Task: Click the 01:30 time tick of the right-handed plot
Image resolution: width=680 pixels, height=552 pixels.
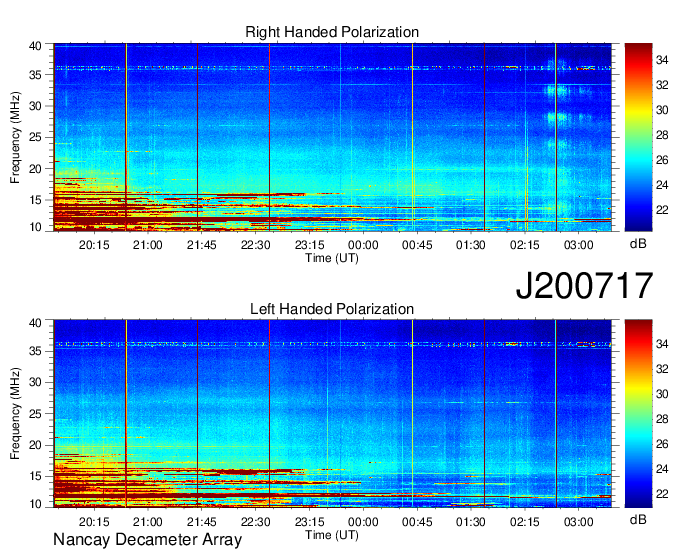Action: (x=471, y=245)
